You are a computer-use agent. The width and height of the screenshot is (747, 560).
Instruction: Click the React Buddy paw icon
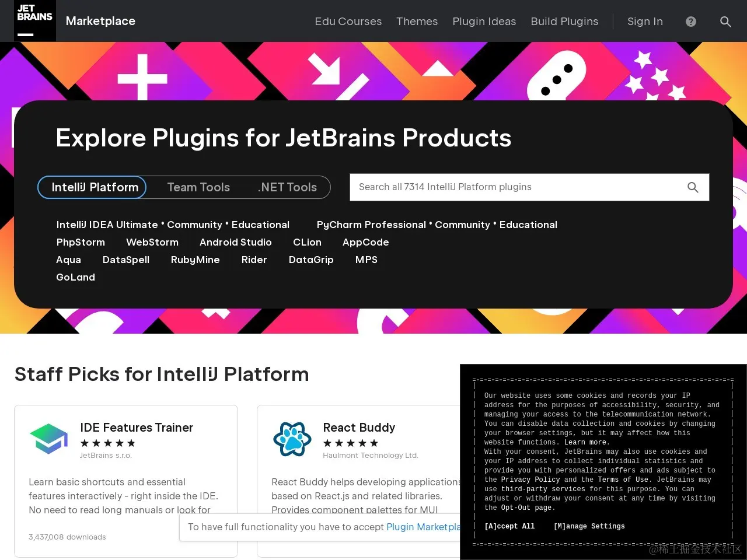pos(292,439)
